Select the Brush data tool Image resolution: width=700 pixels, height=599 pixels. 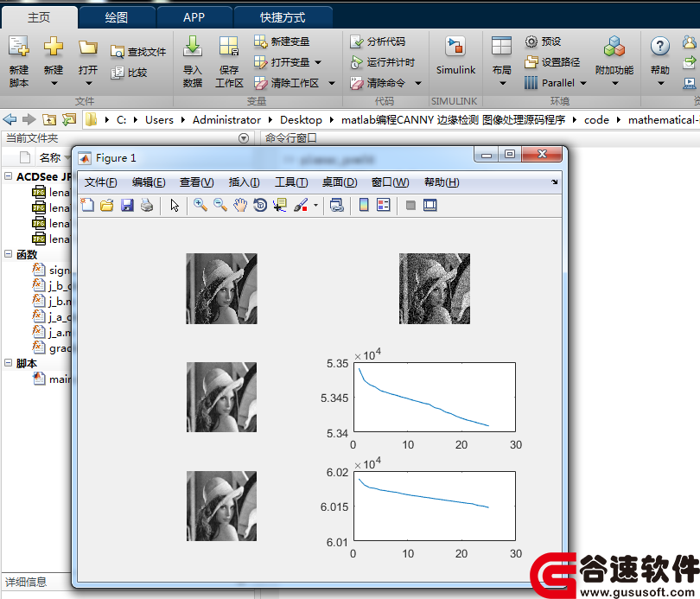point(301,206)
